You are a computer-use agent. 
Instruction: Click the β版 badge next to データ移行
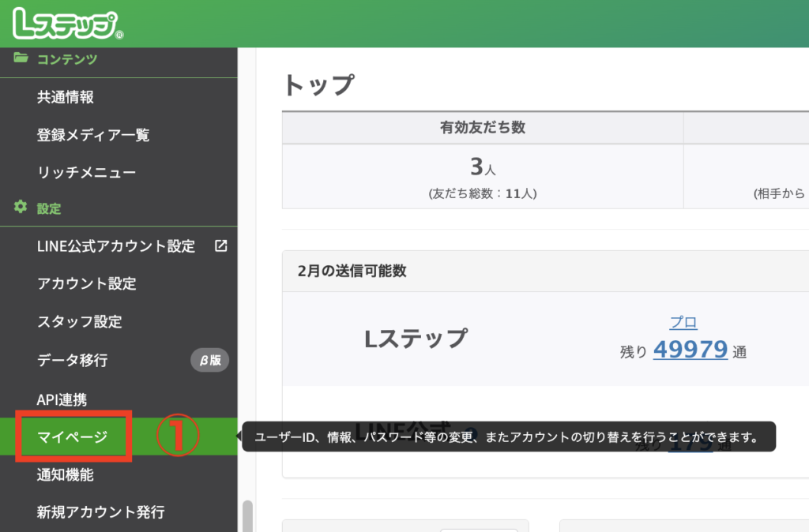coord(209,361)
